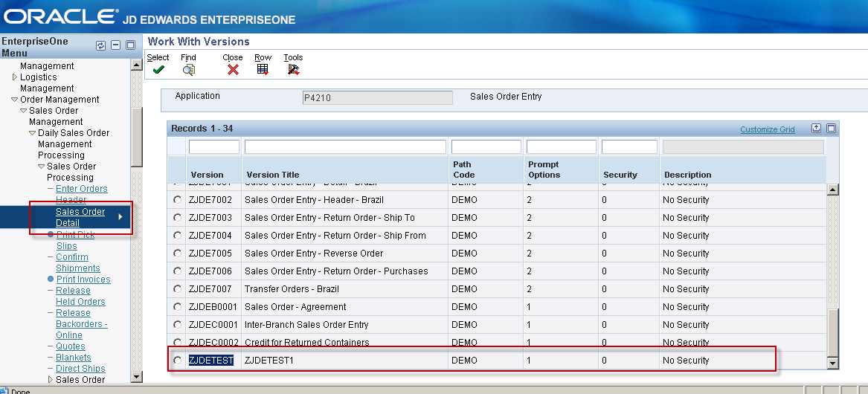Open the Sales Order Detail link
868x394 pixels.
pyautogui.click(x=80, y=217)
